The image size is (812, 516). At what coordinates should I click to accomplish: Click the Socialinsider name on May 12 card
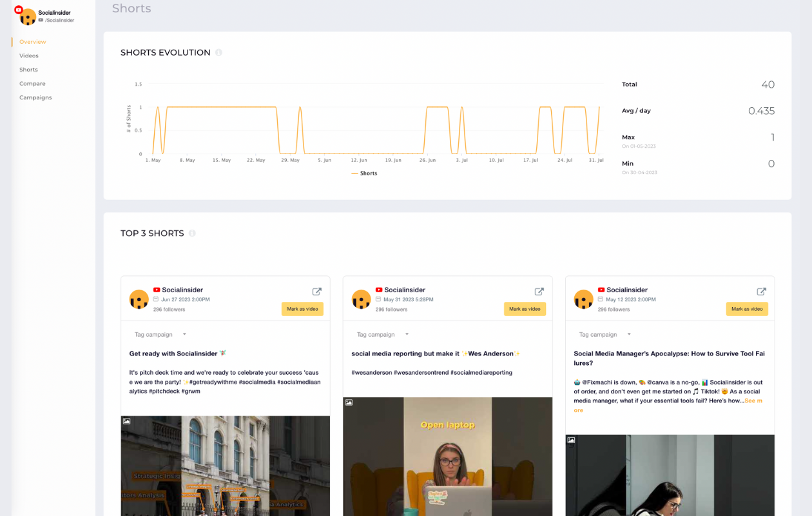pos(627,290)
